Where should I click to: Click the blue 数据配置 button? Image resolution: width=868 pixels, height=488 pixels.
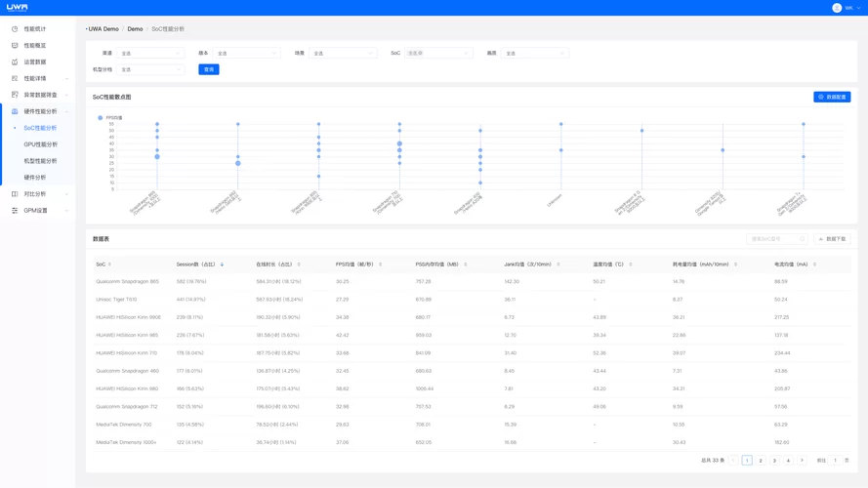pyautogui.click(x=832, y=97)
